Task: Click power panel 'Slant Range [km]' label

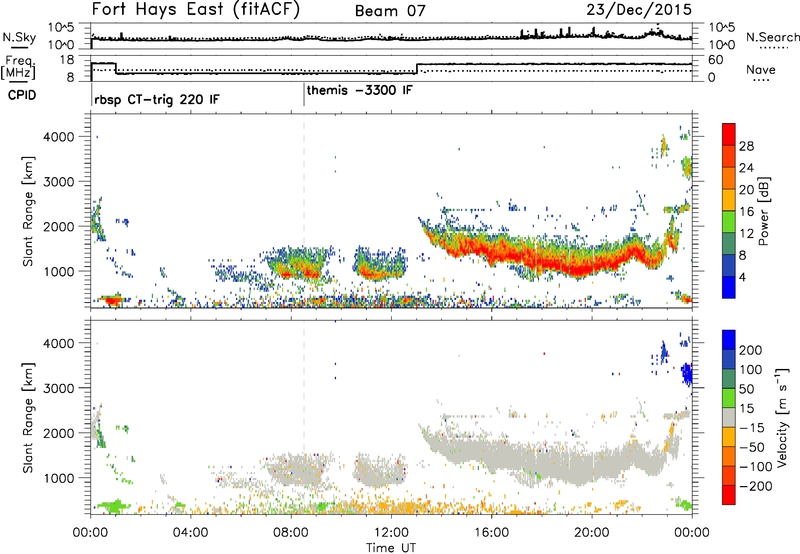Action: 28,212
